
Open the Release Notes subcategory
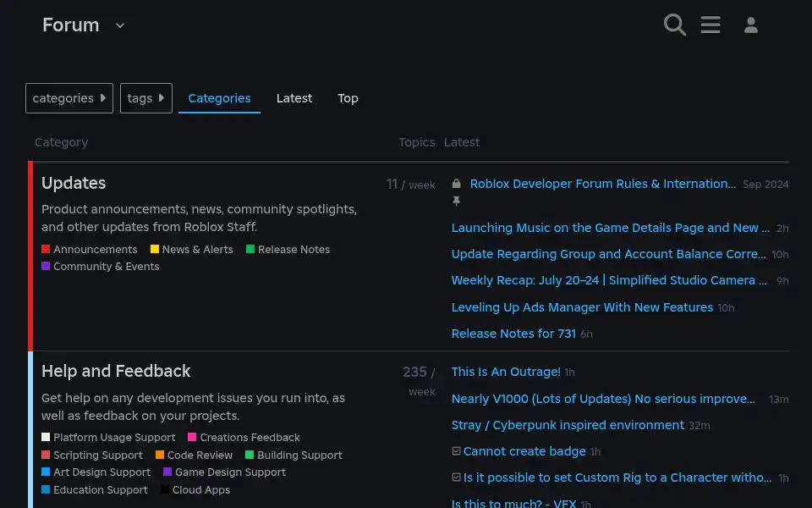(294, 249)
